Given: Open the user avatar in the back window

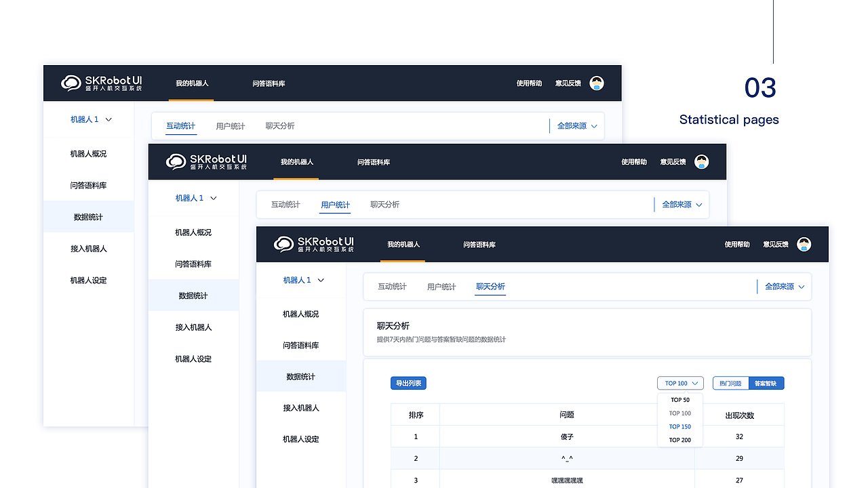Looking at the screenshot, I should coord(597,83).
